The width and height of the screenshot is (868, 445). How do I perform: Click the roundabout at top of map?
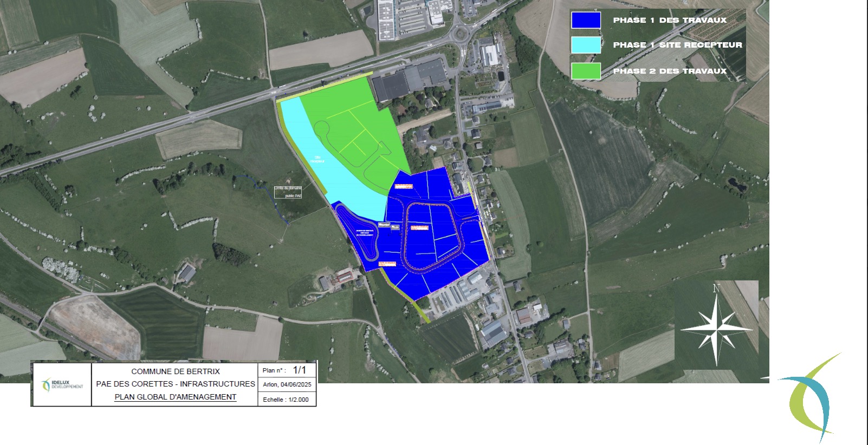(x=459, y=35)
